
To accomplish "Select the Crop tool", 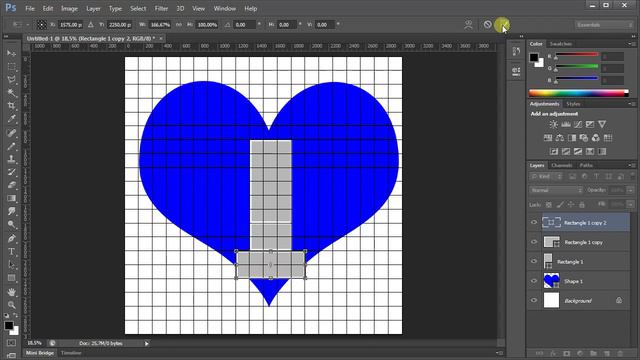I will click(11, 106).
